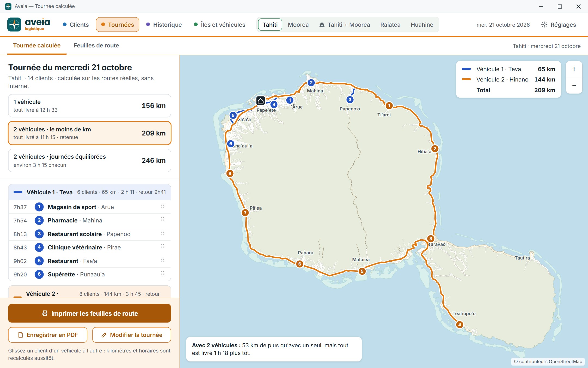Switch island to Tahiti
This screenshot has height=368, width=588.
[270, 25]
